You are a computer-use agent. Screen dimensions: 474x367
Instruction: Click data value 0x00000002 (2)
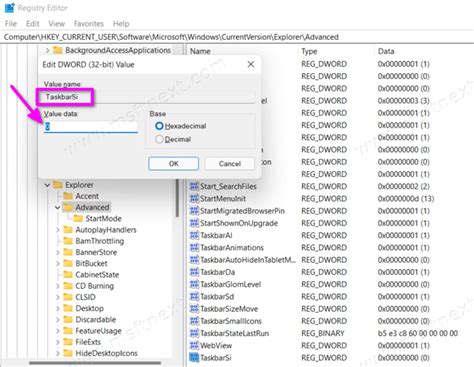(404, 186)
